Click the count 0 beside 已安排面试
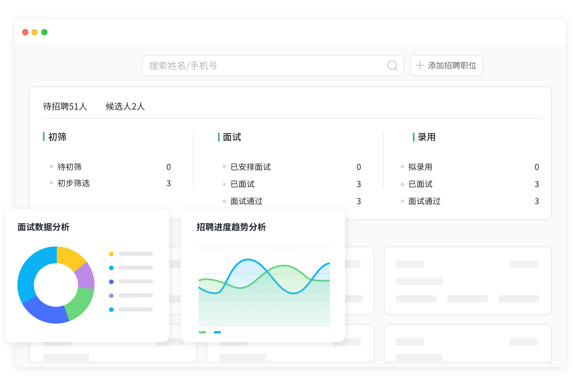This screenshot has height=392, width=581. pos(359,167)
